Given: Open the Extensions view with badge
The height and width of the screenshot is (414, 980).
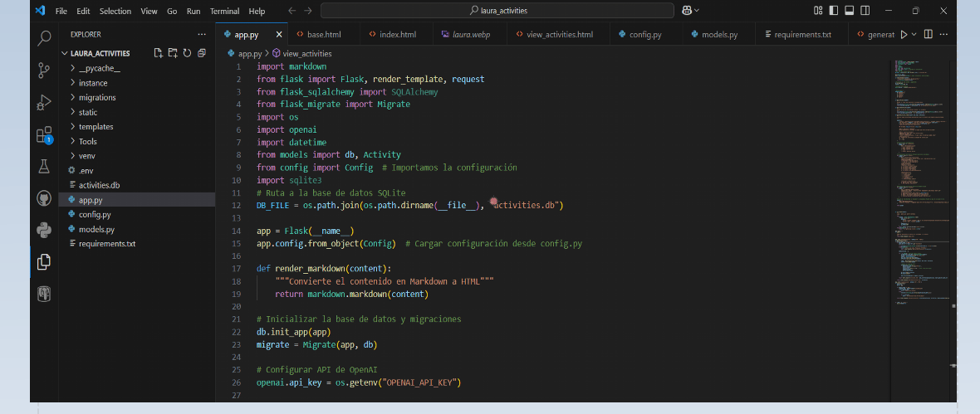Looking at the screenshot, I should point(44,134).
